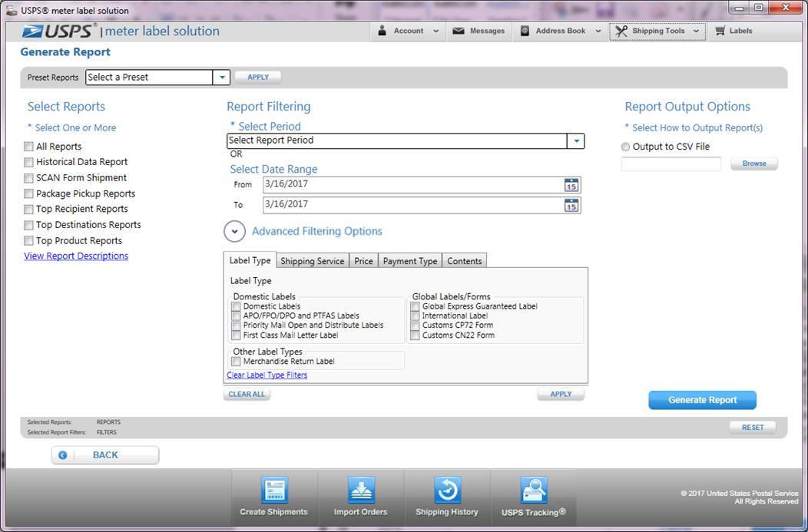The width and height of the screenshot is (808, 532).
Task: Check Top Product Reports
Action: coord(29,240)
